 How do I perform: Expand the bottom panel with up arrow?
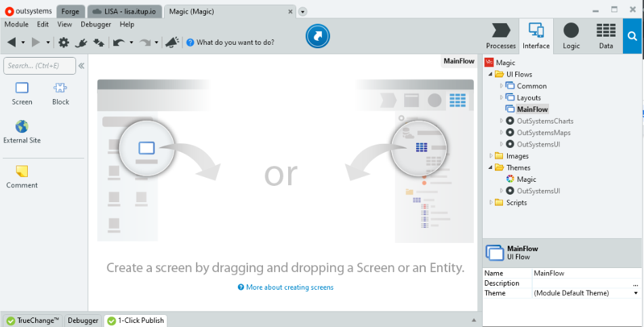coord(474,320)
